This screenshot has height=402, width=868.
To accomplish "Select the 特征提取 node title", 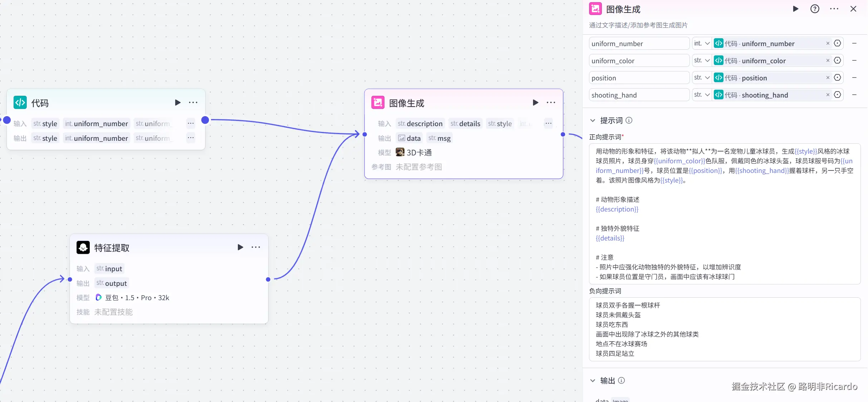I will click(112, 248).
